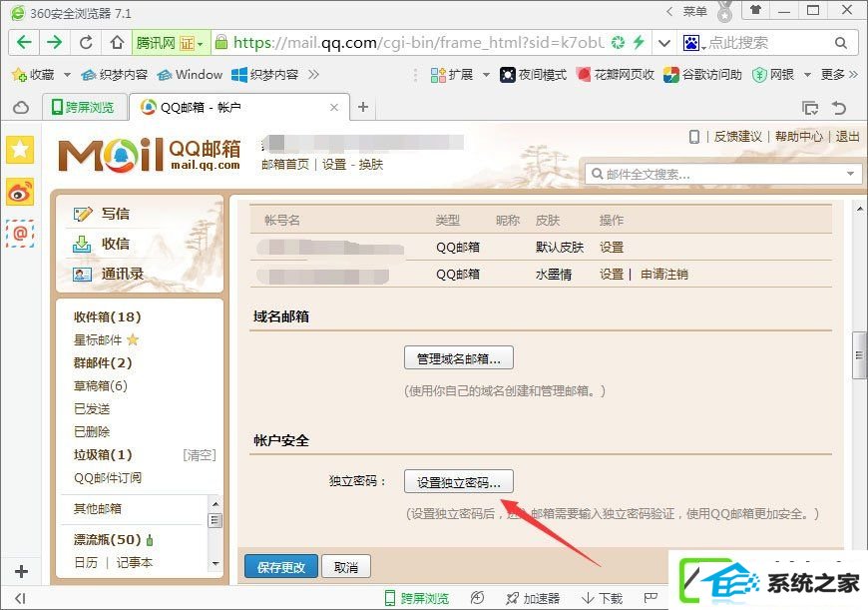
Task: Open 群邮件(2) folder
Action: [103, 362]
